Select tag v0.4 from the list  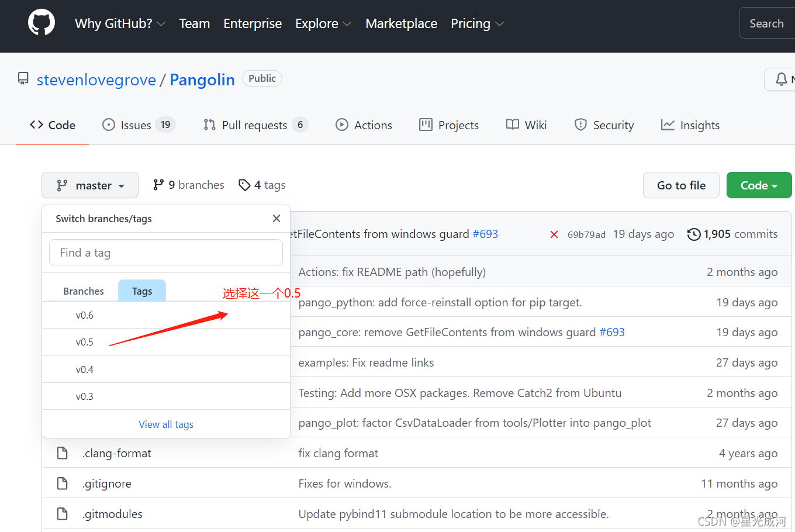[x=166, y=369]
